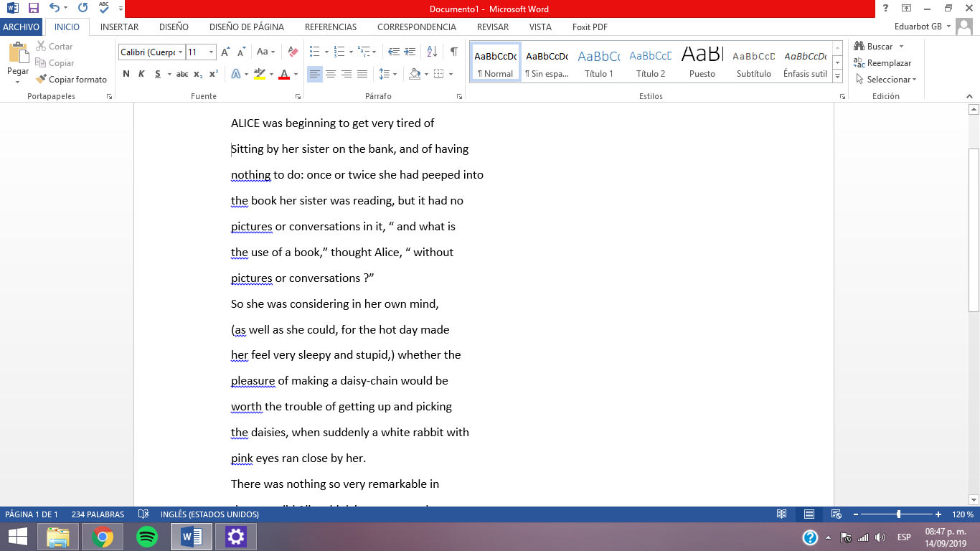
Task: Toggle bold N formatting
Action: [126, 74]
